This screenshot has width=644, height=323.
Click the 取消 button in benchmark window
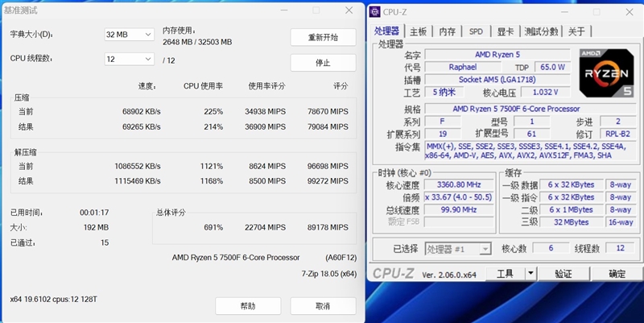point(324,306)
